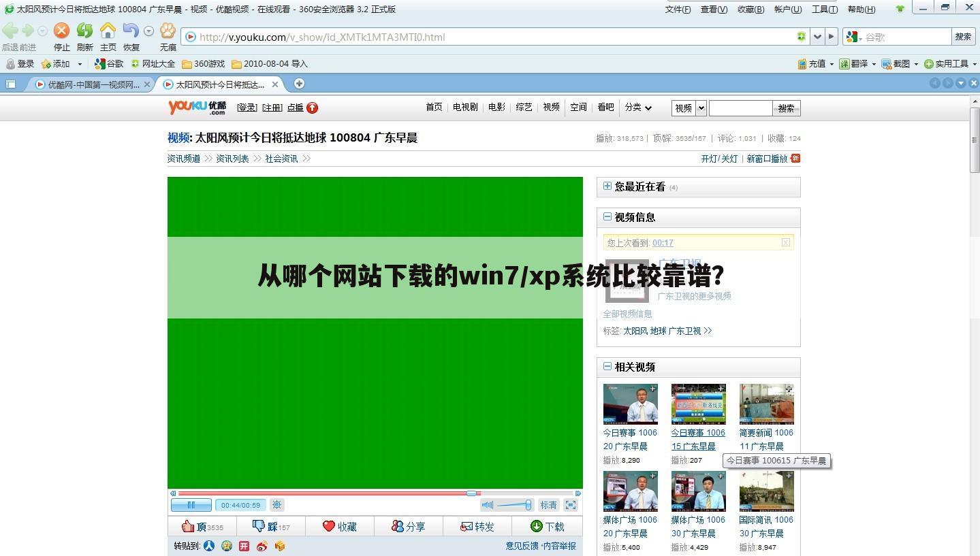
Task: Click the green security shield in the address bar
Action: point(802,37)
